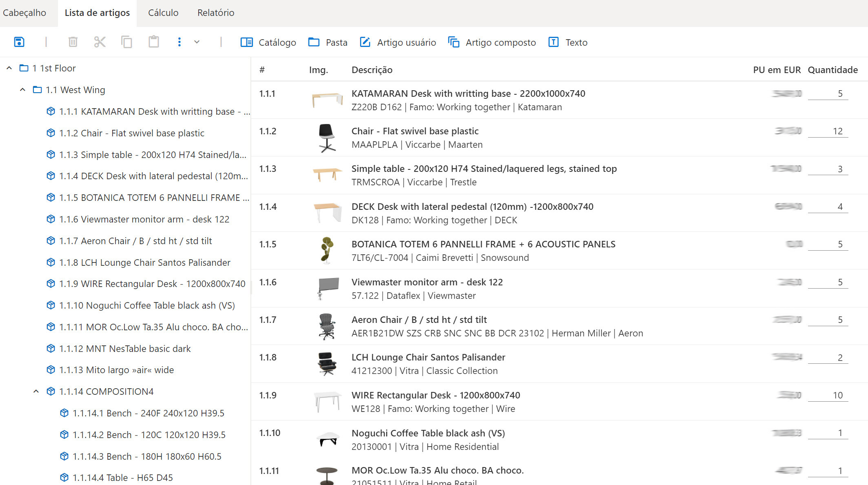Screen dimensions: 868x485
Task: Create an Artigo composto
Action: (x=492, y=42)
